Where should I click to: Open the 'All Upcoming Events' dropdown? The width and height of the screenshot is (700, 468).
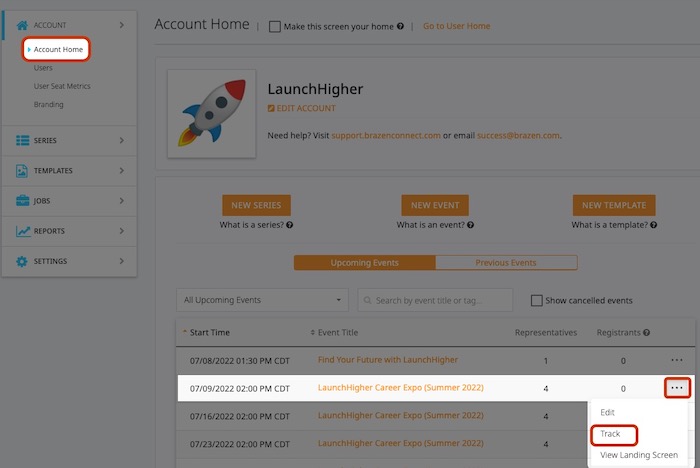point(262,300)
